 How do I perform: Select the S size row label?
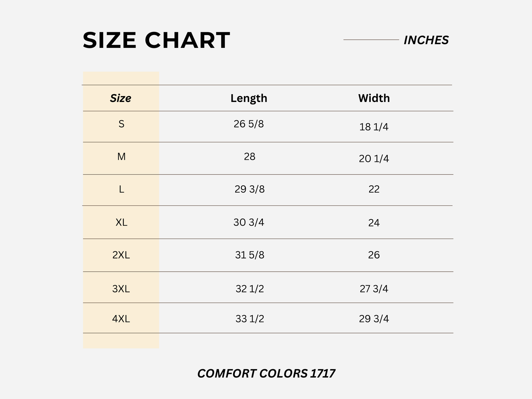tap(121, 124)
